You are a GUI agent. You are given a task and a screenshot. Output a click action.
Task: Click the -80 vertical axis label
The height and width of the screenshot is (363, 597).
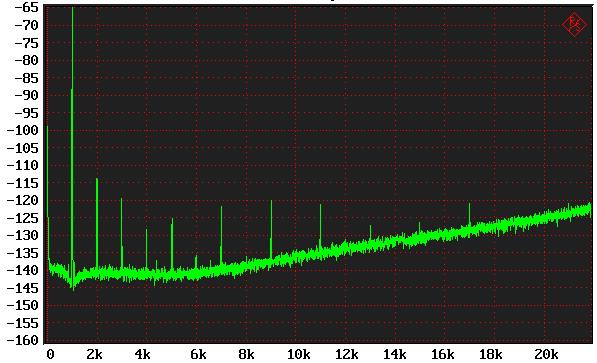(26, 60)
